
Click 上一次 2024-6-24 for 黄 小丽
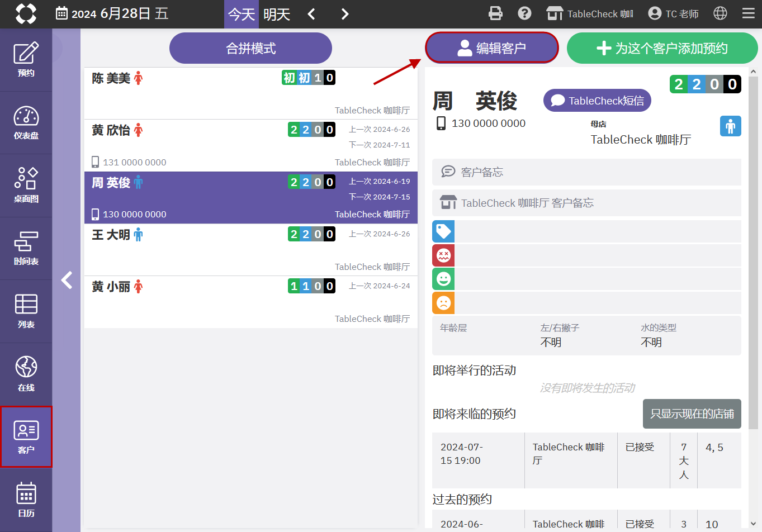click(x=380, y=286)
